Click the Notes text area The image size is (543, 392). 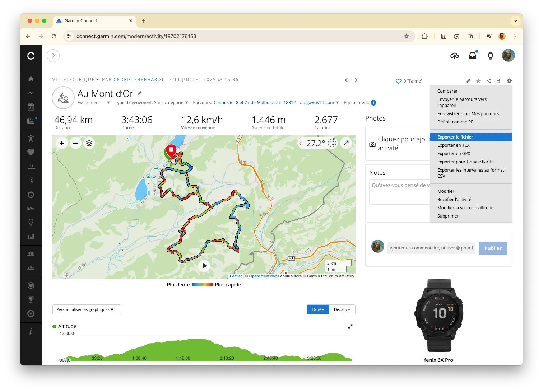point(400,192)
